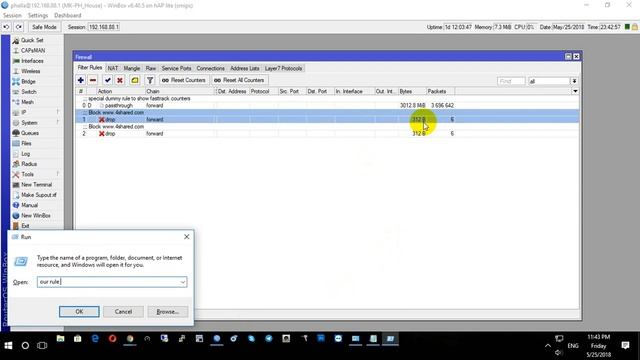Switch to the Address Lists tab
This screenshot has height=360, width=640.
pyautogui.click(x=244, y=69)
